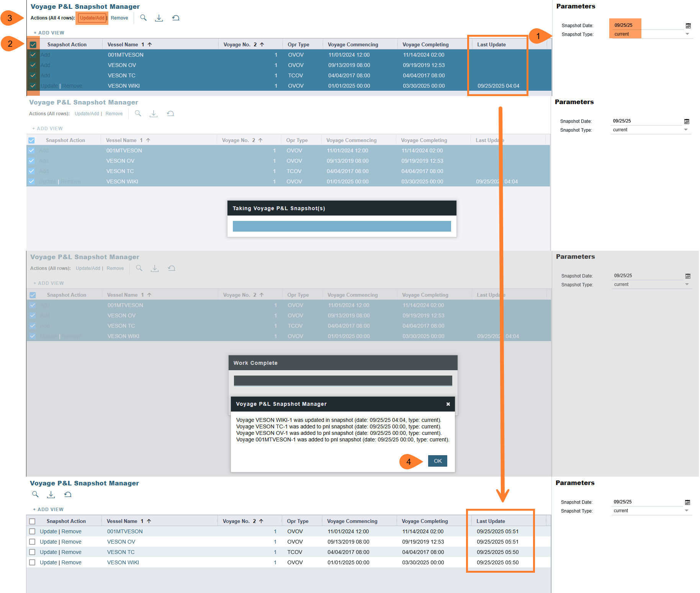Open the calendar picker beside the highlighted Snapshot Date

tap(688, 26)
